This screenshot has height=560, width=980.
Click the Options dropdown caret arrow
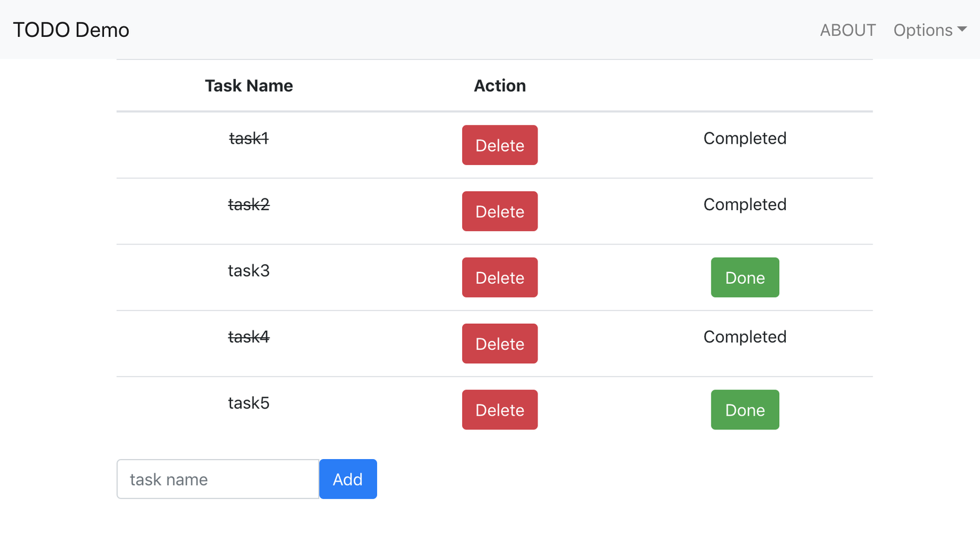pos(962,29)
